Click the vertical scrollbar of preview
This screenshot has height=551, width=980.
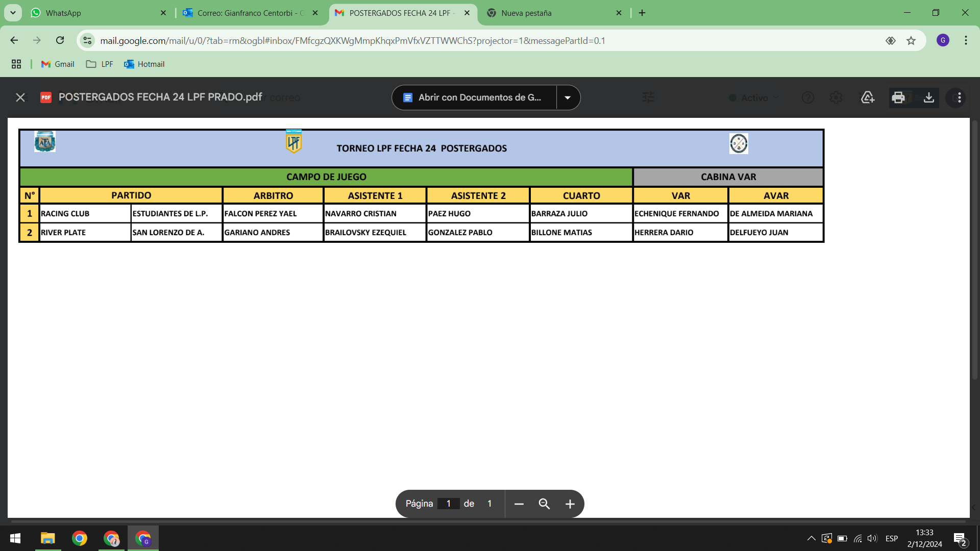[974, 250]
